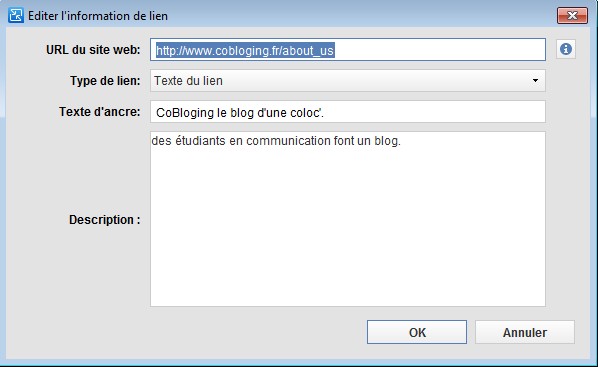This screenshot has height=367, width=598.
Task: Click the 'Type de lien:' label
Action: pyautogui.click(x=105, y=81)
